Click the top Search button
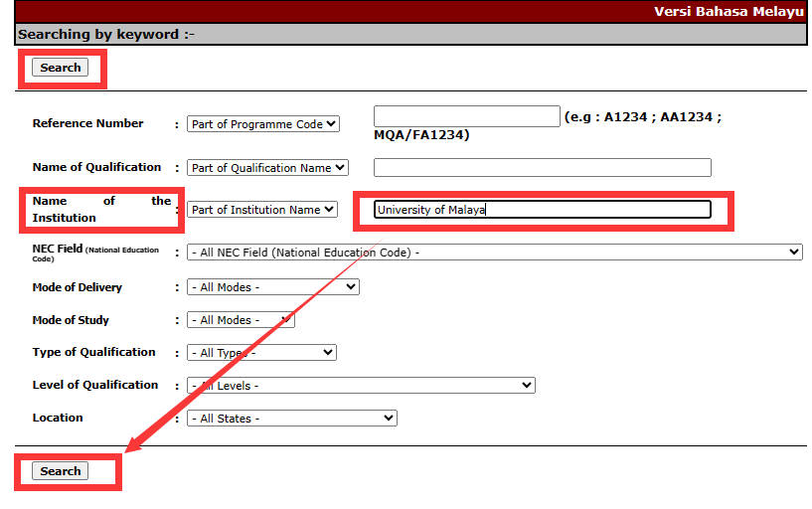 click(x=60, y=68)
